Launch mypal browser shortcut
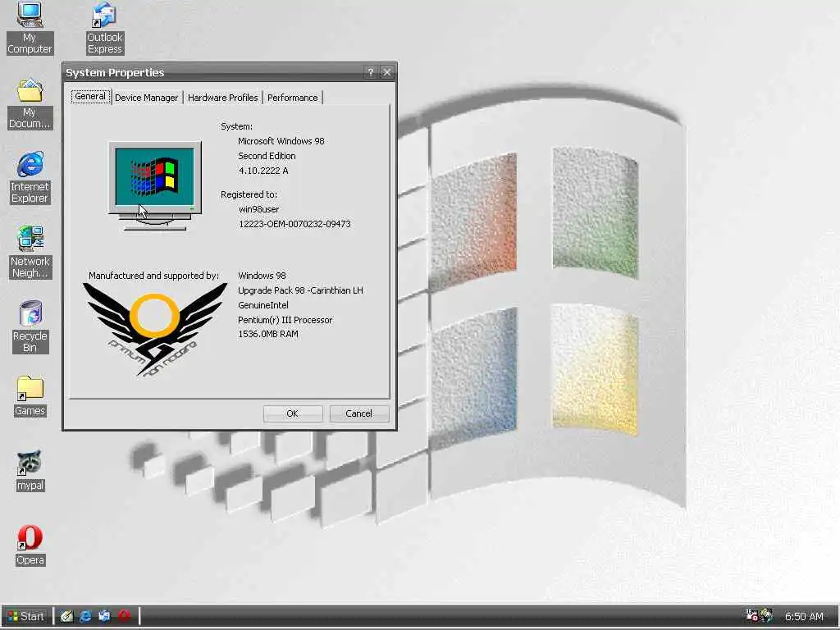This screenshot has width=840, height=630. point(30,472)
